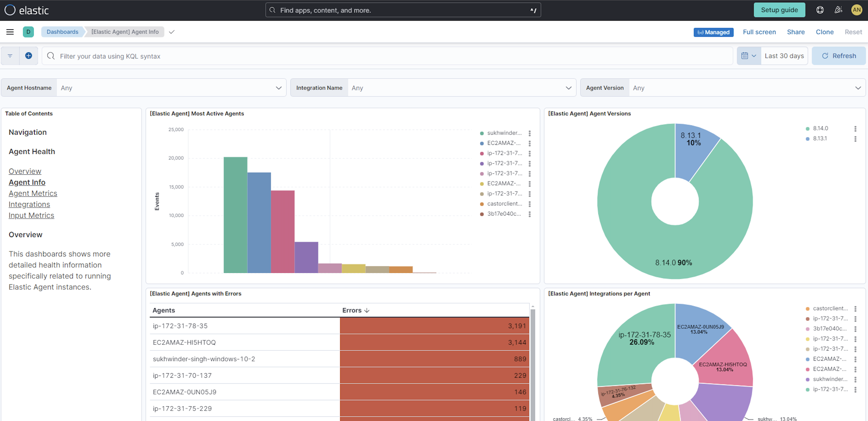Open the help icon in the top bar
The width and height of the screenshot is (868, 421).
click(820, 10)
